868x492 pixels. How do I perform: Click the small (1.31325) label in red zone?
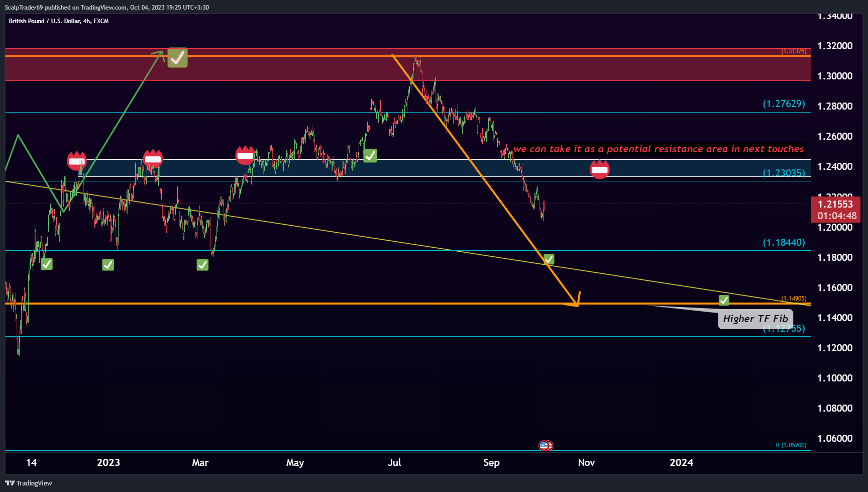pos(794,51)
